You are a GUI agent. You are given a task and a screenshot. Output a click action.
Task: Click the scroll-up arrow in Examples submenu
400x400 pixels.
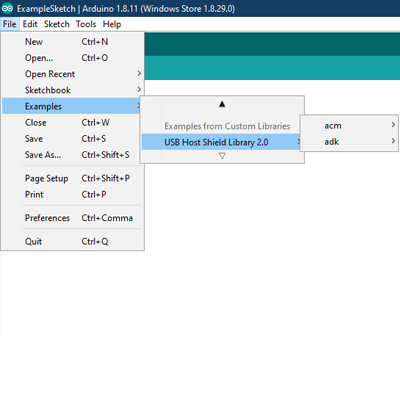click(x=222, y=104)
